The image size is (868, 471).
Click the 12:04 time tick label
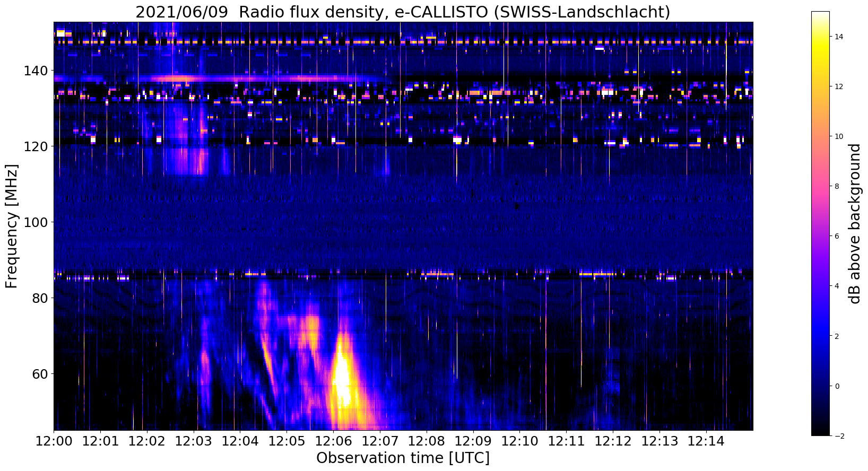click(240, 441)
